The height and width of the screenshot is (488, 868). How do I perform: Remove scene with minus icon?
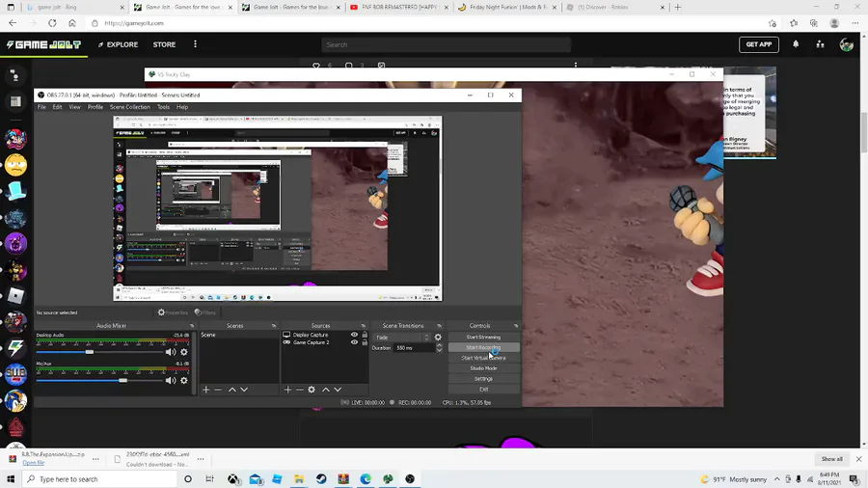[x=218, y=390]
